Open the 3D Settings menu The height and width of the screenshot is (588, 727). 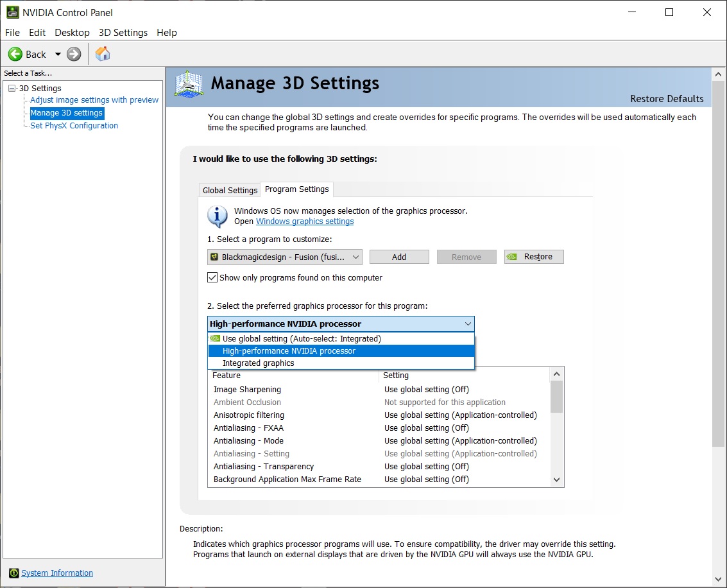pos(123,33)
